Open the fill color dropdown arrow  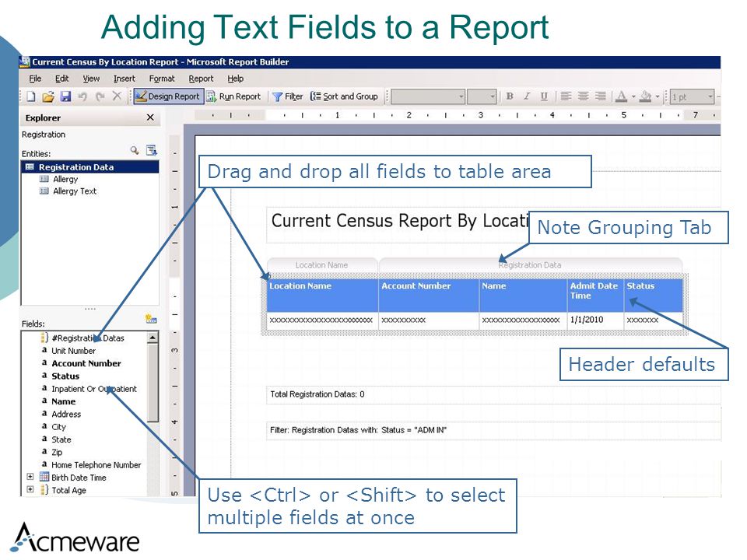point(658,96)
